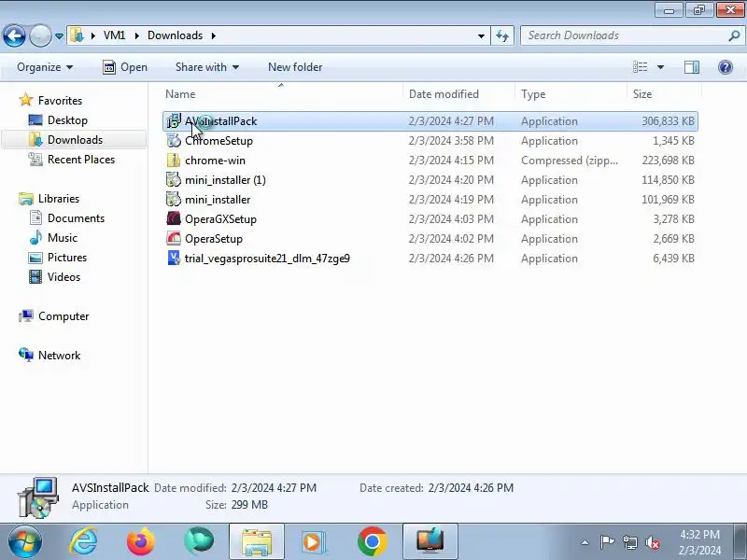This screenshot has height=560, width=747.
Task: Create a New folder
Action: tap(295, 67)
